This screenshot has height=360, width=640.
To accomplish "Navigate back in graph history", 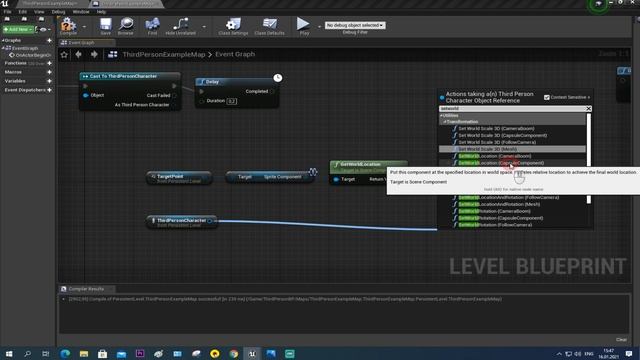I will 78,54.
